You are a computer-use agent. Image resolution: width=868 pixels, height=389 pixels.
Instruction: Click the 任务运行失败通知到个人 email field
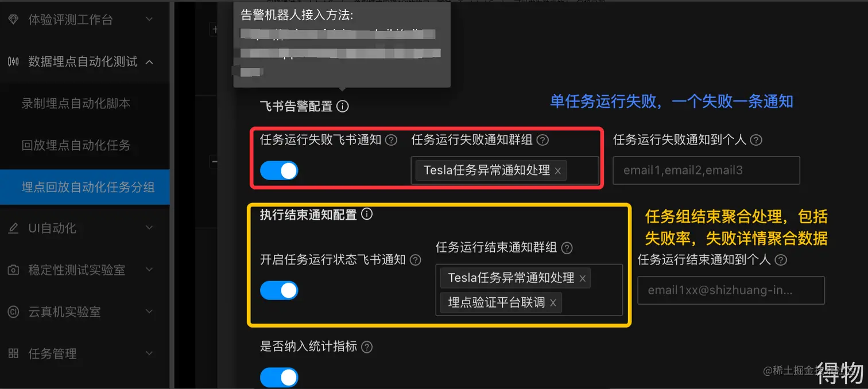(706, 170)
